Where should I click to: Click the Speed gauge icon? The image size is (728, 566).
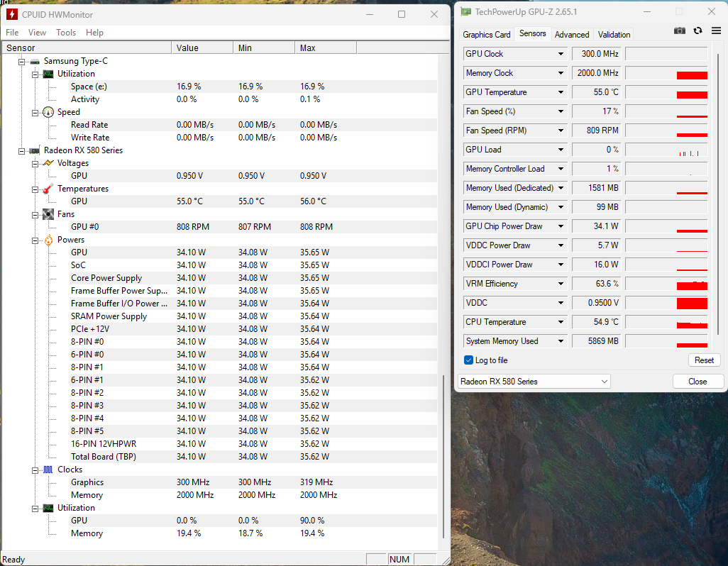48,112
